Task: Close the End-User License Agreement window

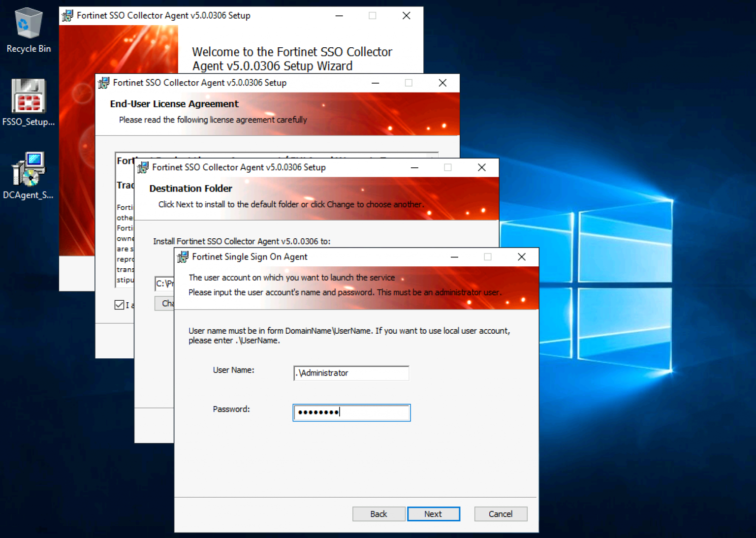Action: click(x=442, y=83)
